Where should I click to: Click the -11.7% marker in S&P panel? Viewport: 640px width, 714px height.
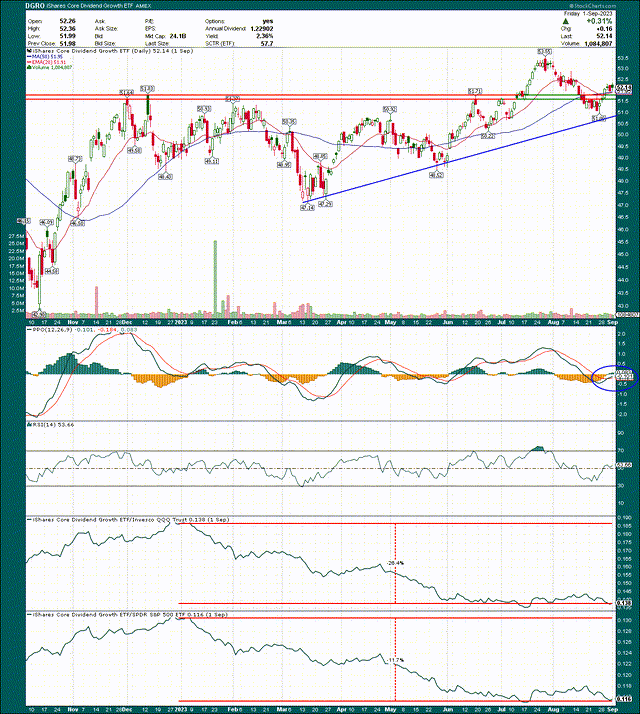tap(395, 660)
